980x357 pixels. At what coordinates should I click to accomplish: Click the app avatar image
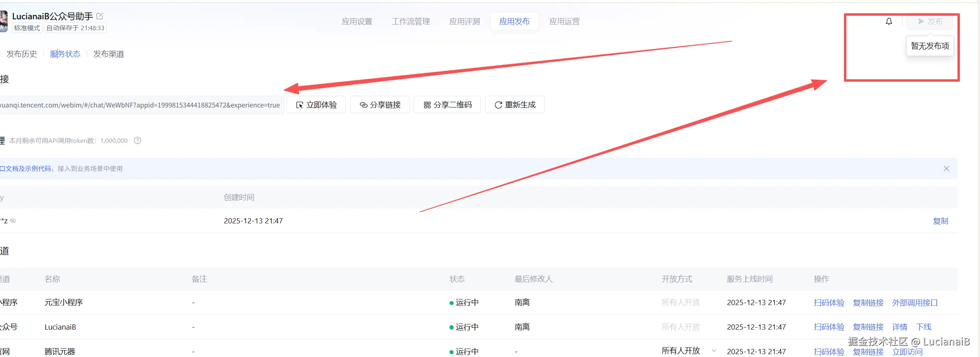click(x=4, y=21)
